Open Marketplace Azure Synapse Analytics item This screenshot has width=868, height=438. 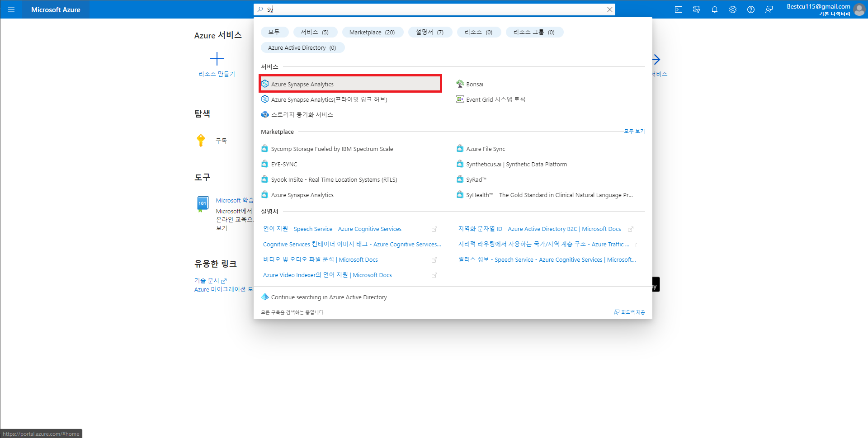[x=302, y=195]
